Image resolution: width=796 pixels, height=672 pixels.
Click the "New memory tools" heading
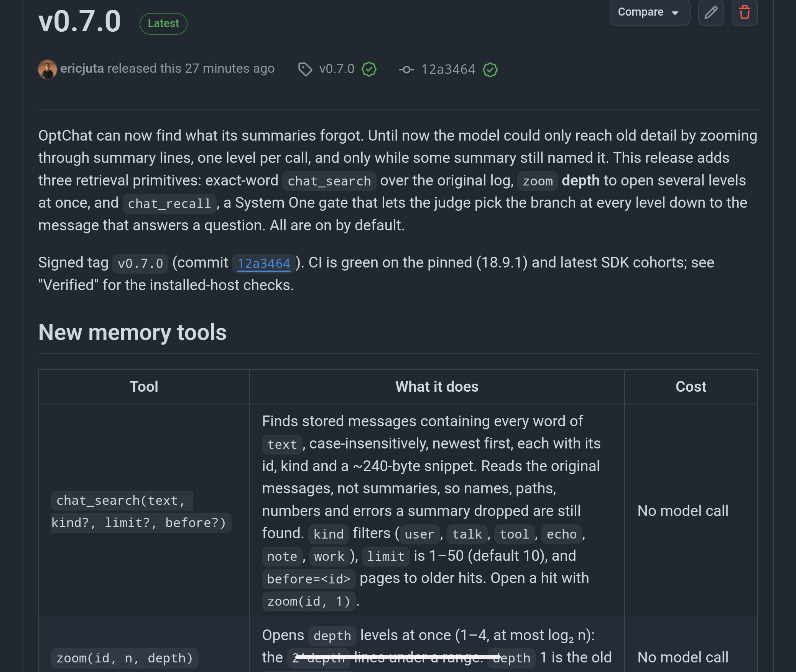(x=132, y=332)
